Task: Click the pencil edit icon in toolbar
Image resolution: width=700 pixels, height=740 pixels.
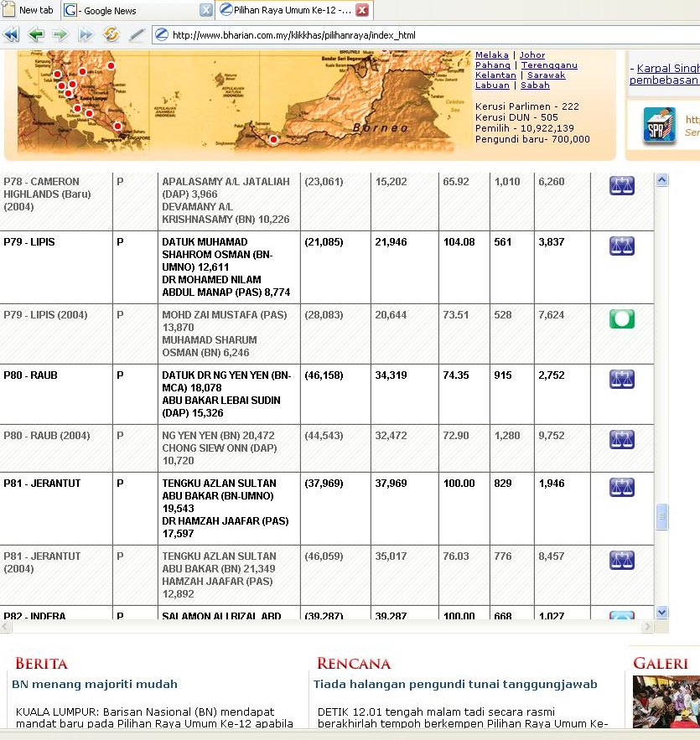Action: [137, 34]
